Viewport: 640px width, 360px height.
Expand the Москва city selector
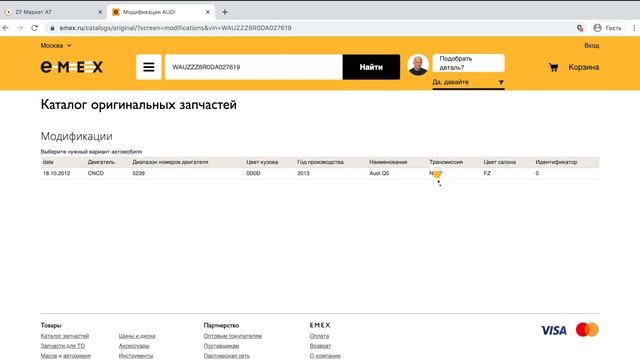pyautogui.click(x=56, y=45)
